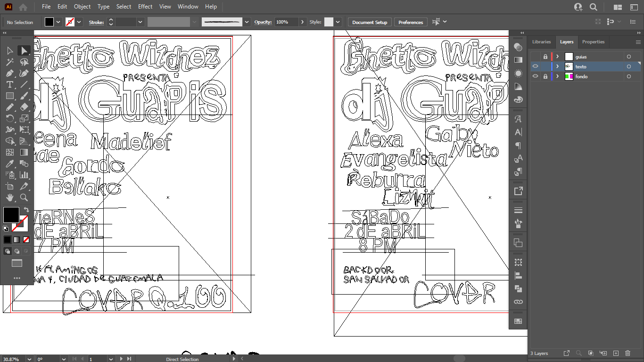Open the Window menu
Screen dimensions: 644x362
point(188,7)
